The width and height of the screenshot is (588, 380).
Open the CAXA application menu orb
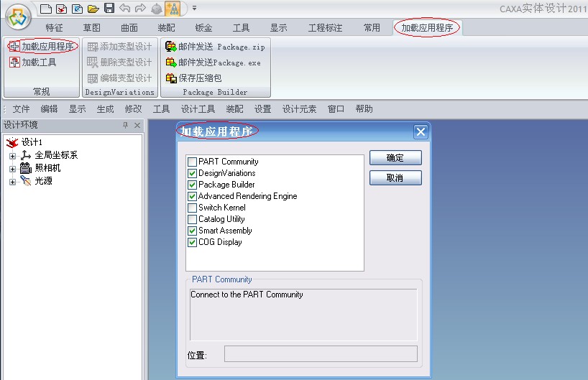(x=18, y=17)
